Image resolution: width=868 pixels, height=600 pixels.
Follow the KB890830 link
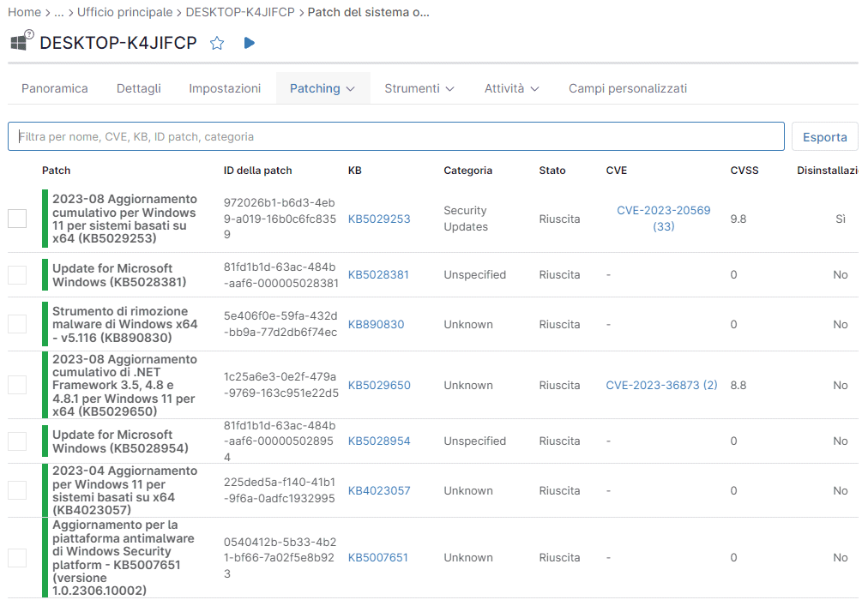pos(376,325)
